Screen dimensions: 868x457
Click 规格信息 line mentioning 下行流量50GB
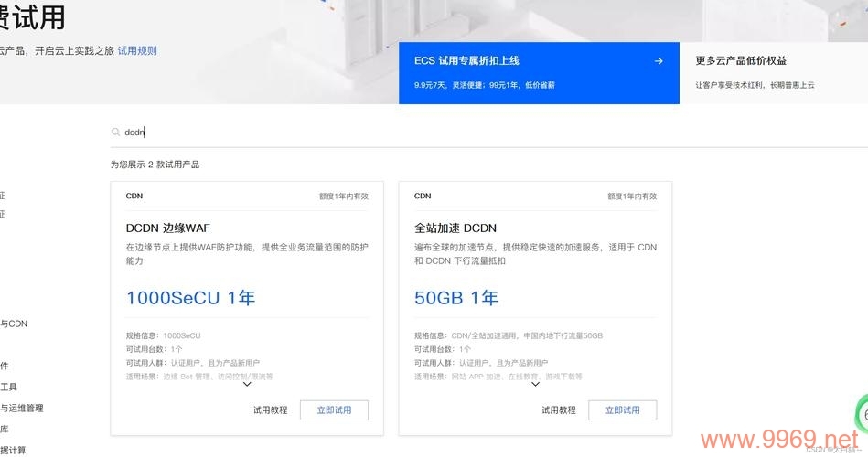point(509,335)
